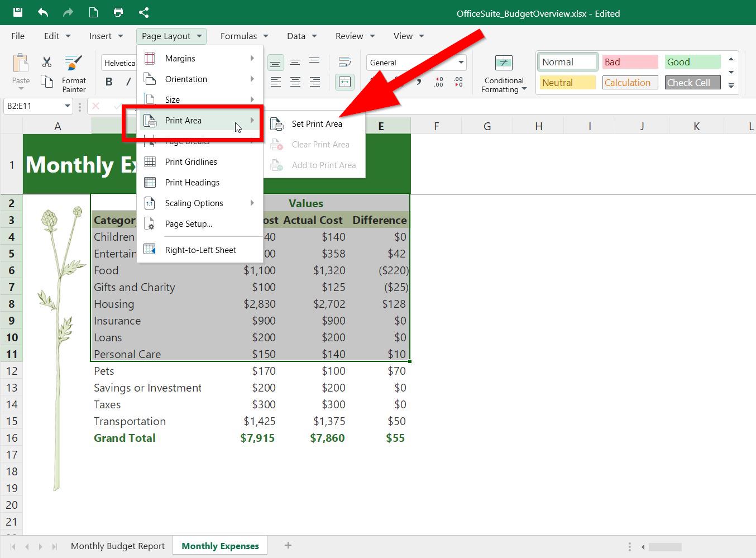Toggle Right-to-Left Sheet

coord(200,250)
